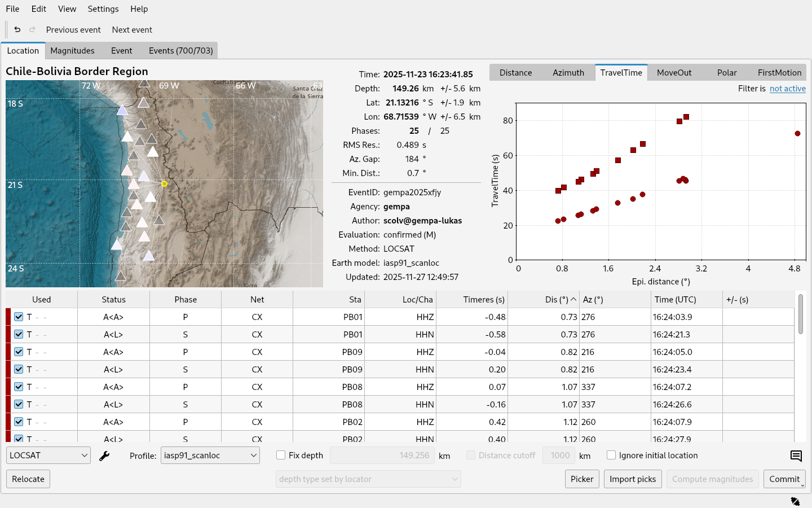
Task: Expand the iasp91_scanloc profile dropdown
Action: [x=210, y=456]
